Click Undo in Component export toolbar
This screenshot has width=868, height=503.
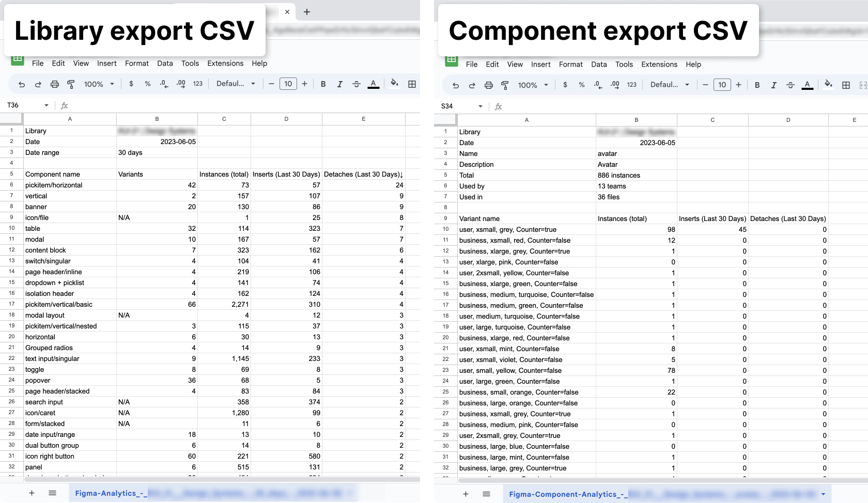point(456,85)
